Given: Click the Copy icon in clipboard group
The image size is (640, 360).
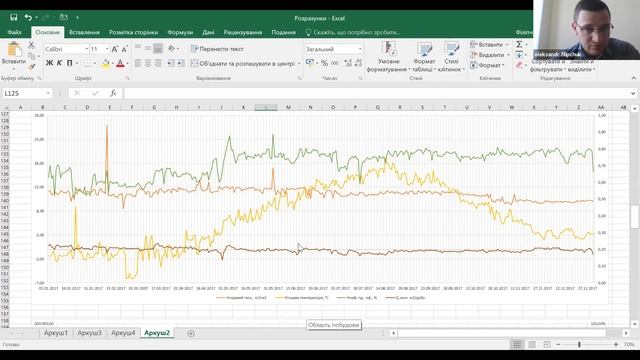Looking at the screenshot, I should (x=31, y=56).
